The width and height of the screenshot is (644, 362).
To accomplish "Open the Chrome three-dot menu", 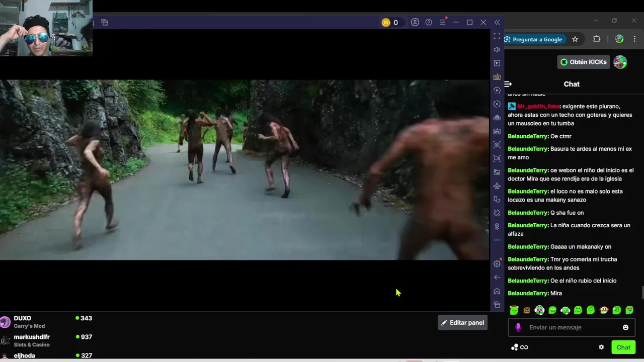I will (634, 39).
